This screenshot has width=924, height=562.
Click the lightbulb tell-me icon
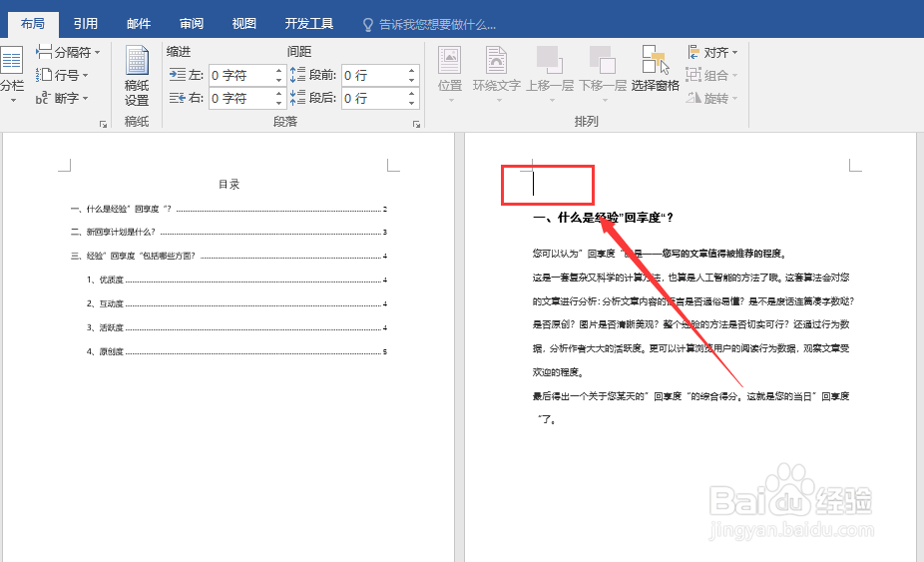[x=368, y=24]
